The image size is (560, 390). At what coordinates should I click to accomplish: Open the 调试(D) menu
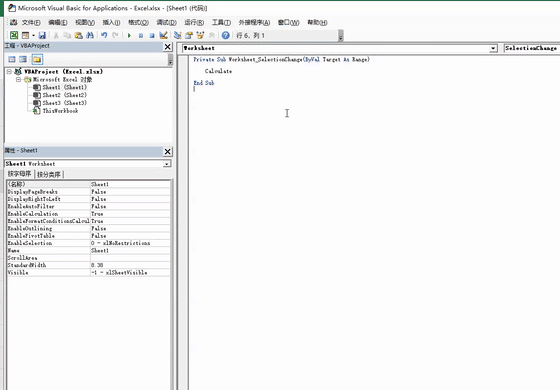click(x=166, y=22)
